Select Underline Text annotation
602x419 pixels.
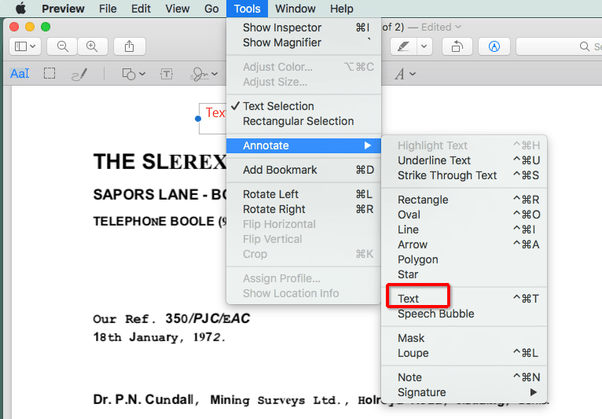coord(464,161)
